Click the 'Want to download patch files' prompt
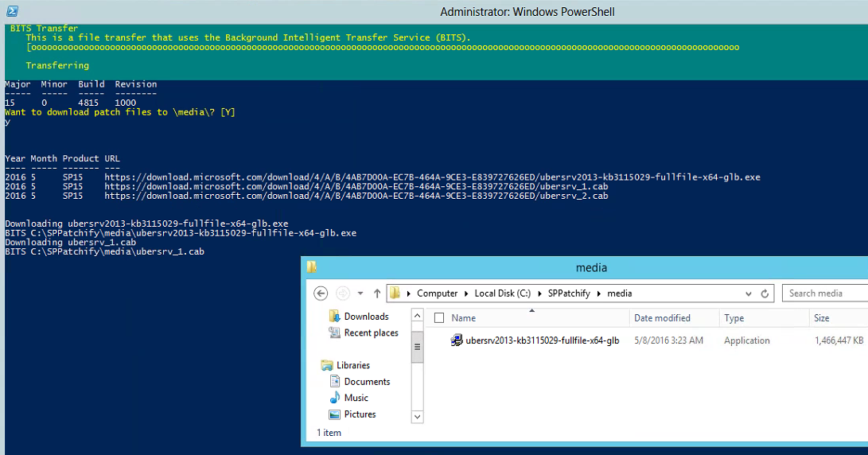868x455 pixels. point(120,112)
